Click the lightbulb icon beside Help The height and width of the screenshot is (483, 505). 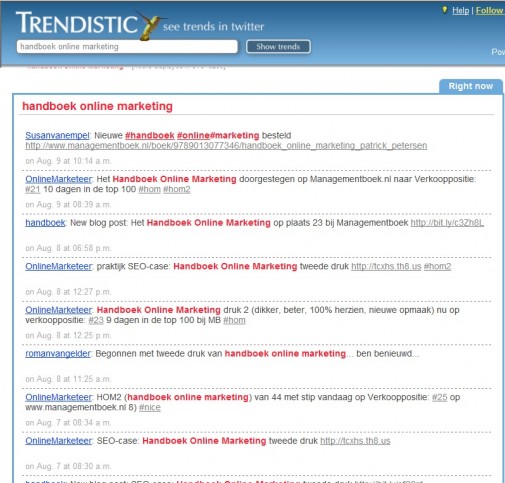pyautogui.click(x=445, y=10)
